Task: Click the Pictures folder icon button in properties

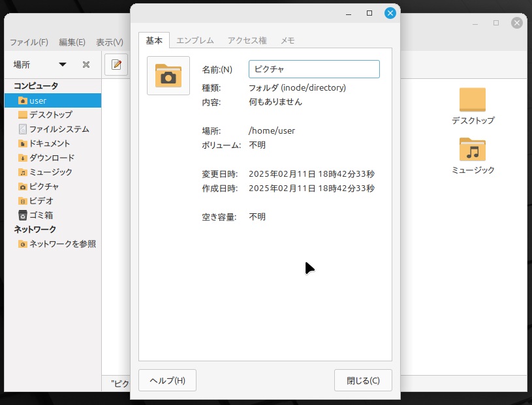Action: point(168,76)
